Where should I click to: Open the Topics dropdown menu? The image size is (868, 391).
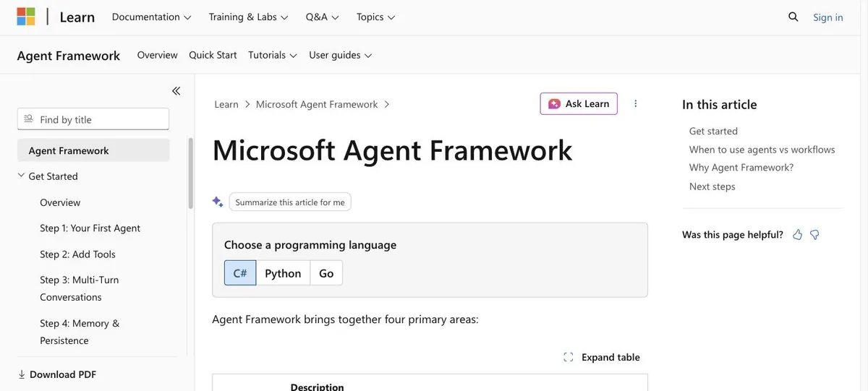[376, 17]
